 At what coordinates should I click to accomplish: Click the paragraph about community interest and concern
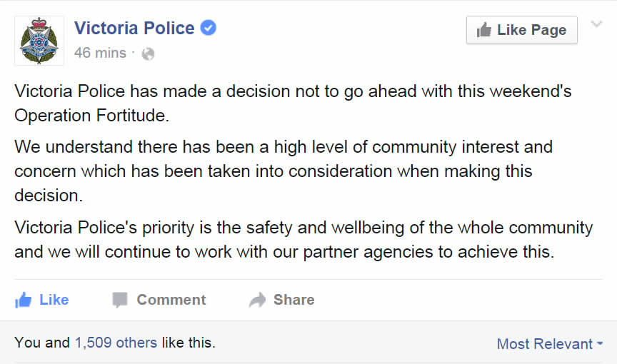click(284, 171)
